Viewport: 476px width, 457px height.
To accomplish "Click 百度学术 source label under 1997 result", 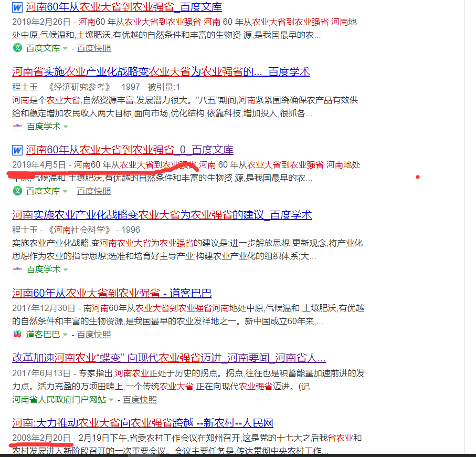I will point(44,127).
